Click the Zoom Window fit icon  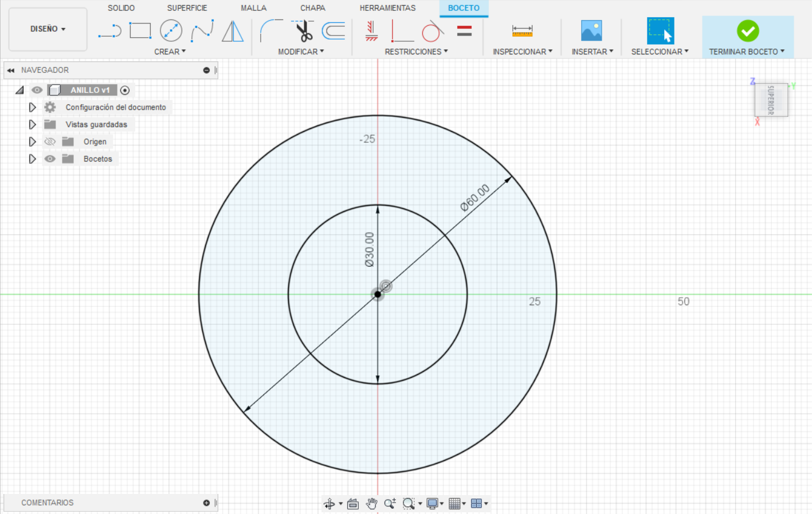point(409,504)
